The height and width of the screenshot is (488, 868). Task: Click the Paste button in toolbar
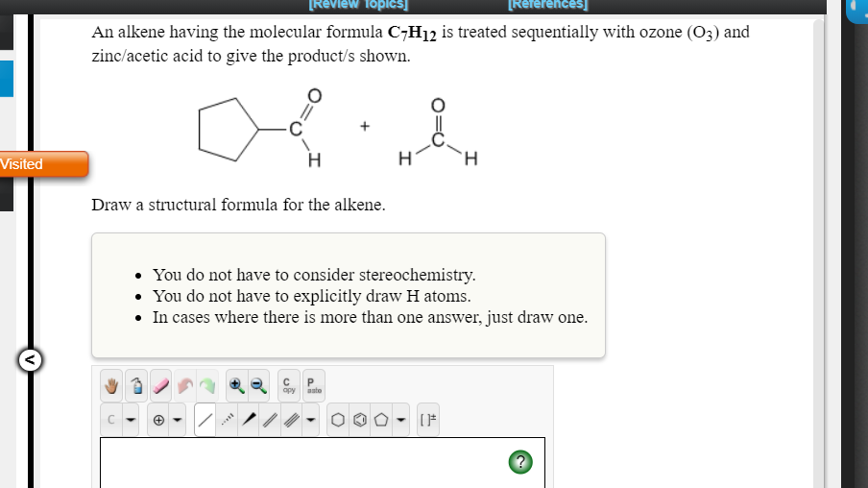coord(313,386)
